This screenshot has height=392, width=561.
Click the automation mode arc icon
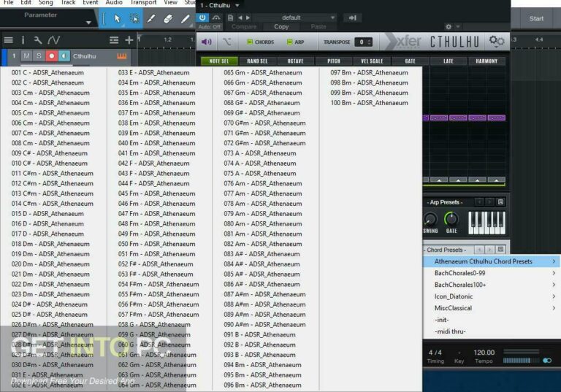pyautogui.click(x=216, y=18)
